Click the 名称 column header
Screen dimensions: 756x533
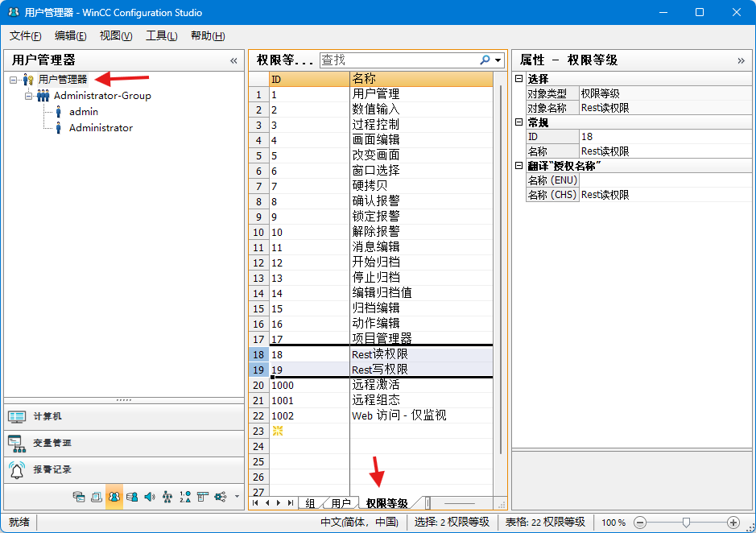421,79
